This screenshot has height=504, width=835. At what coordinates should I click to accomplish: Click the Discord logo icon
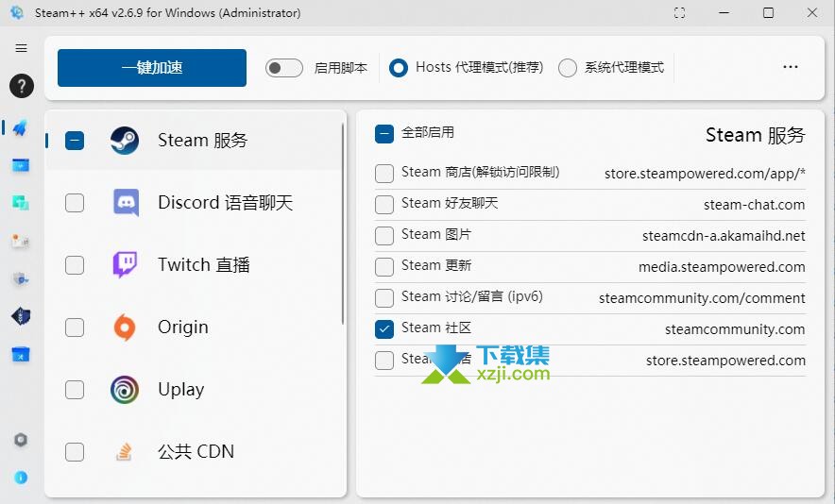click(127, 203)
